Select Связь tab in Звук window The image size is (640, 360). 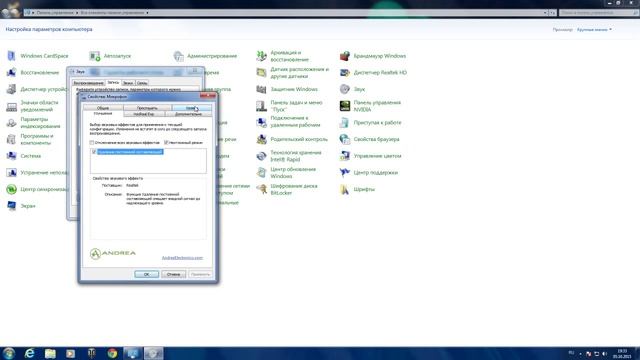pyautogui.click(x=142, y=83)
